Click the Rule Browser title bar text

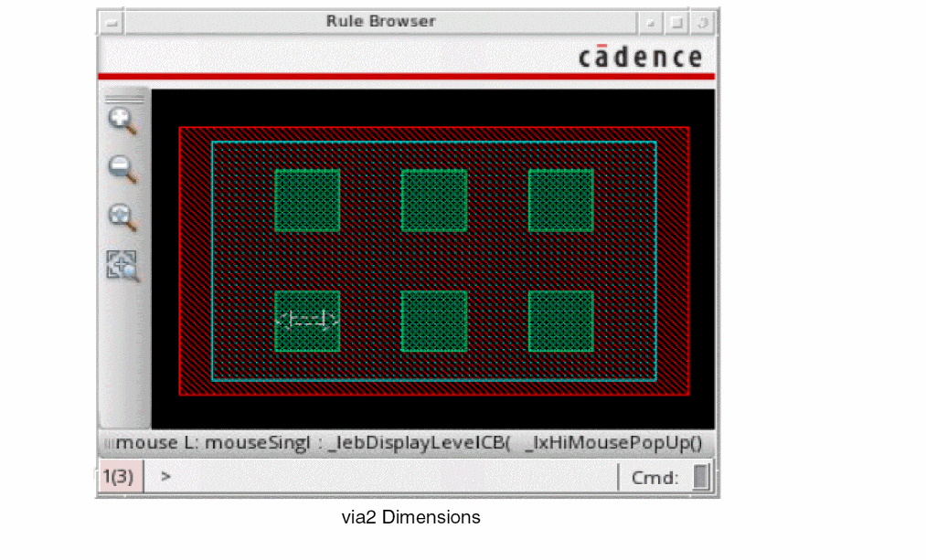(381, 21)
